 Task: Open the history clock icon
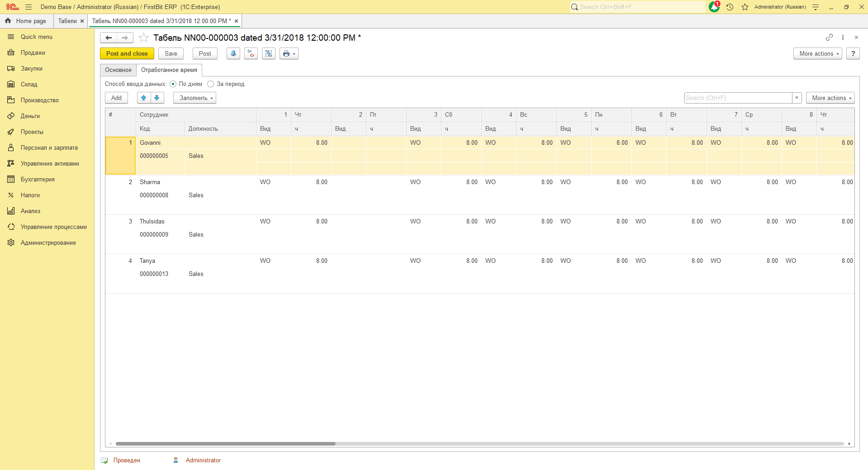(730, 7)
